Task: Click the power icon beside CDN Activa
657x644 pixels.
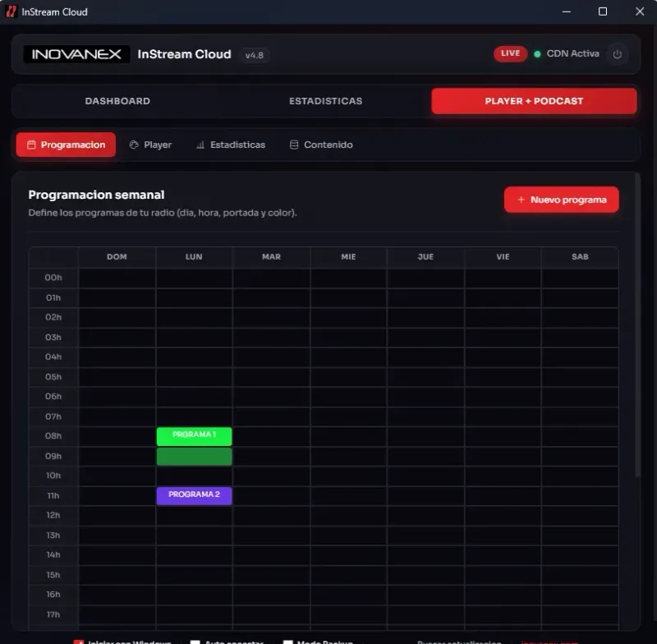Action: (x=617, y=54)
